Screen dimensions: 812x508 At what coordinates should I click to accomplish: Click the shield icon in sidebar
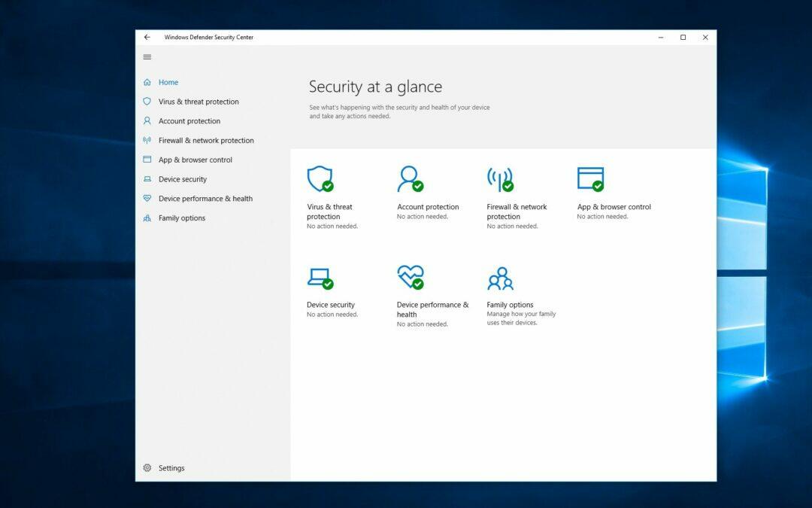[147, 102]
